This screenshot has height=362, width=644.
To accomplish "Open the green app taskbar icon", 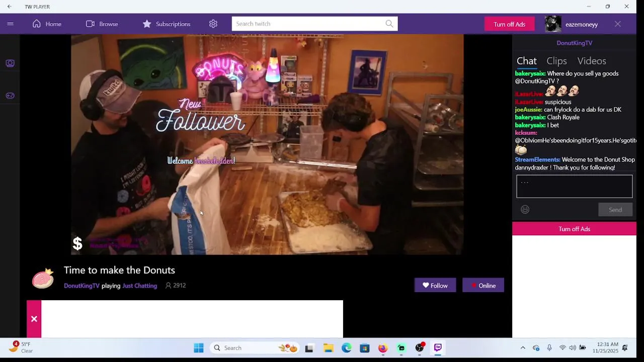I will pos(401,348).
